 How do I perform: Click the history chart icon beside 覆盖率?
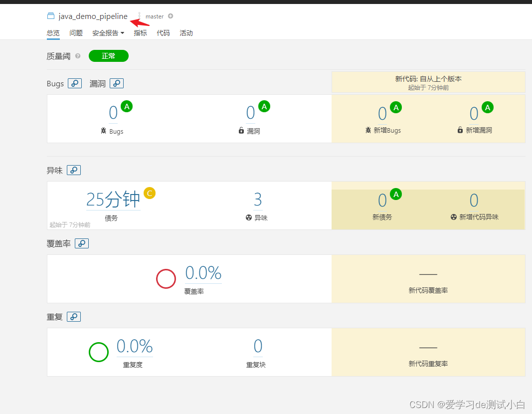click(81, 243)
